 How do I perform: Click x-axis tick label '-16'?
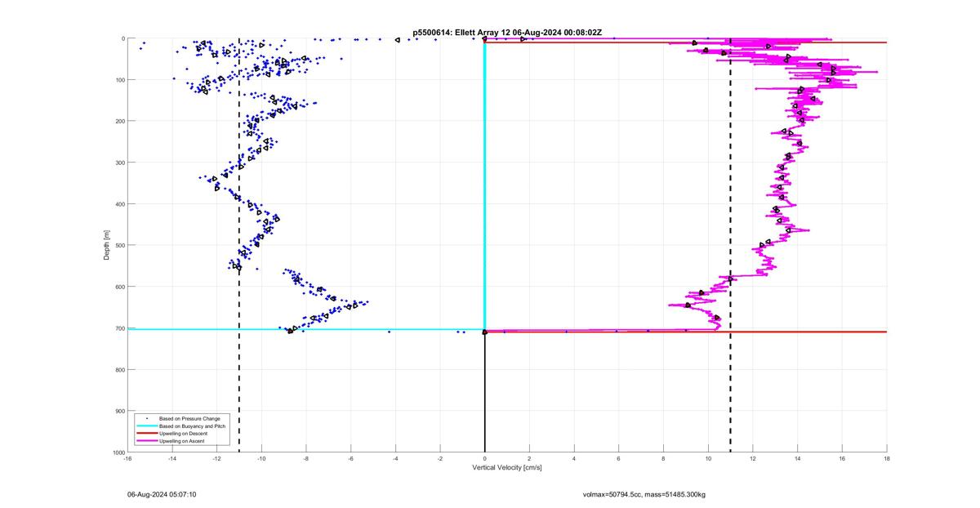pos(127,459)
